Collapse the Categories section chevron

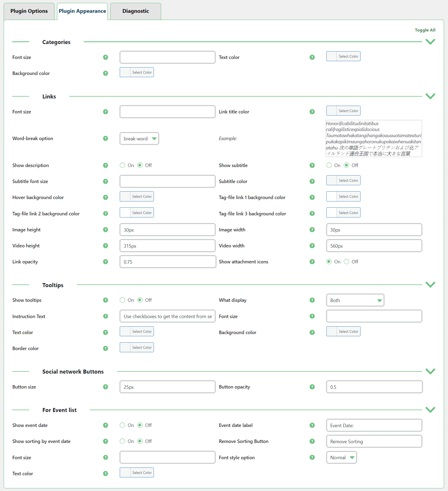430,42
